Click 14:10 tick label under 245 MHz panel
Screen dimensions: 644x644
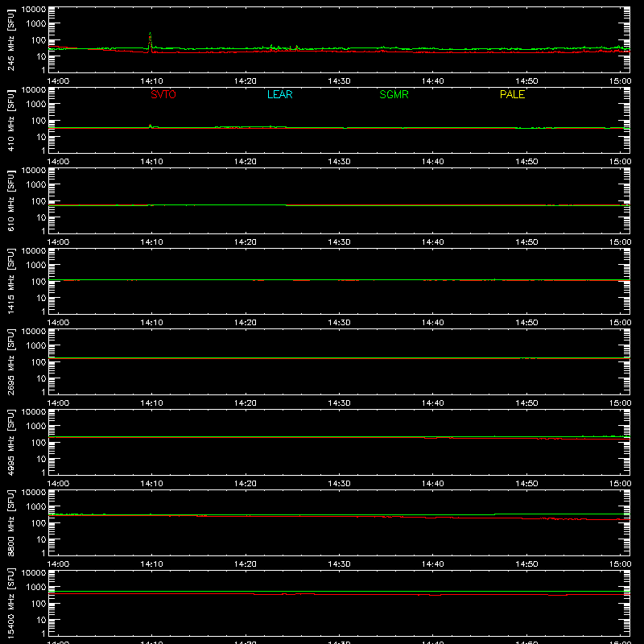click(x=151, y=81)
